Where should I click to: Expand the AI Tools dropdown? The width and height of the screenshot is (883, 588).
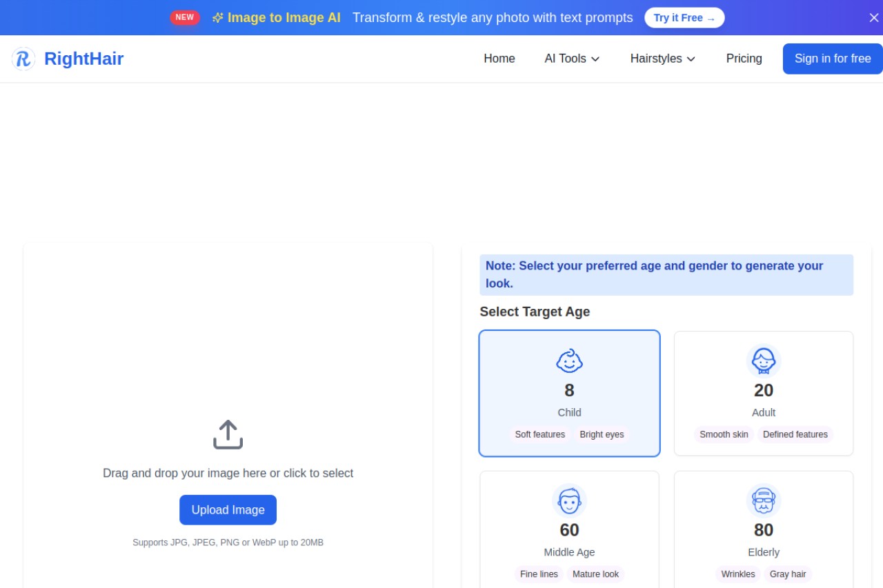572,59
